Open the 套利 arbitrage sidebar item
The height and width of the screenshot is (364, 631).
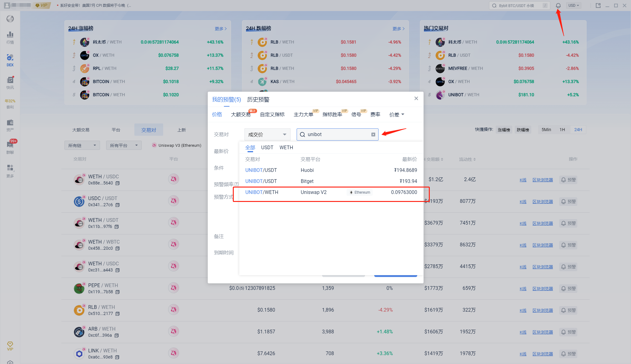10,104
